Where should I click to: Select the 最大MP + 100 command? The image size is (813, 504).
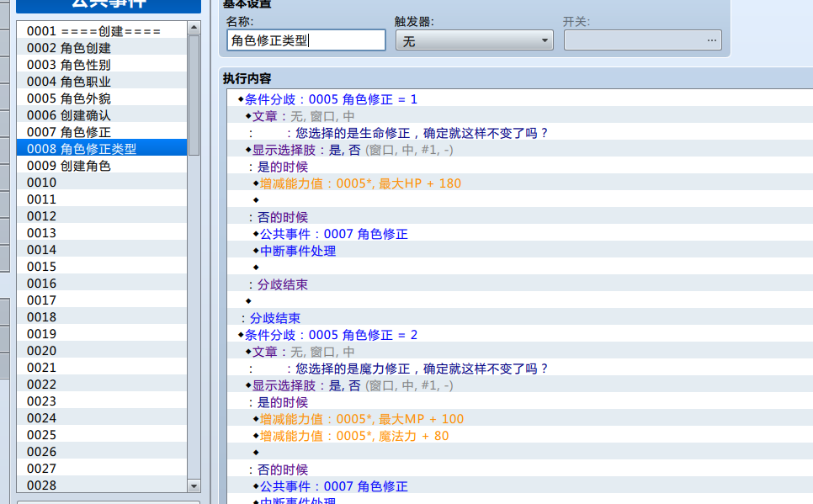click(x=520, y=419)
